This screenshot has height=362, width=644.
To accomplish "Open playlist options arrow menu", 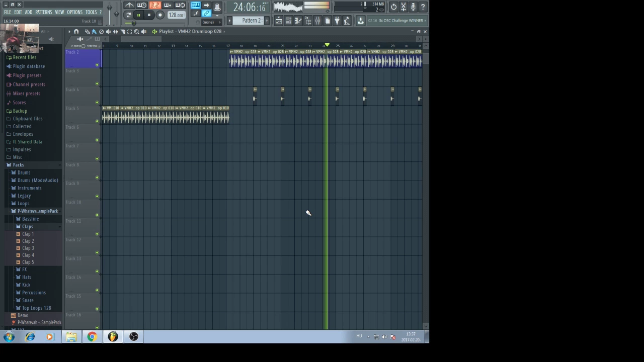I will 69,32.
